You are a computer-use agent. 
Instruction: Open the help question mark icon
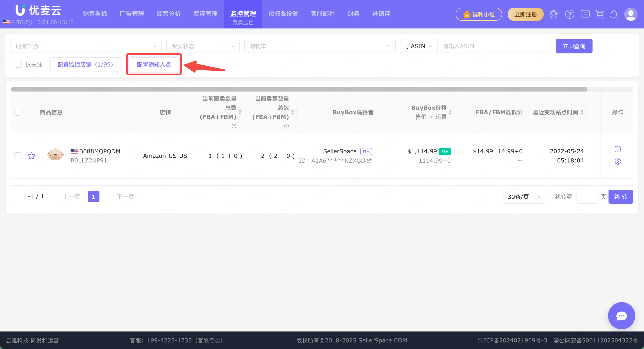pos(570,14)
